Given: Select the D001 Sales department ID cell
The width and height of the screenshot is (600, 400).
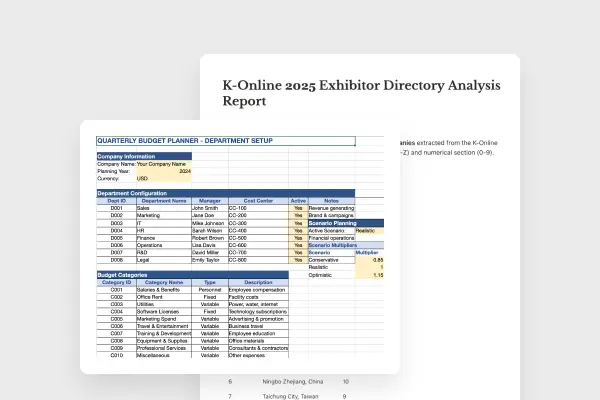Looking at the screenshot, I should [x=116, y=208].
